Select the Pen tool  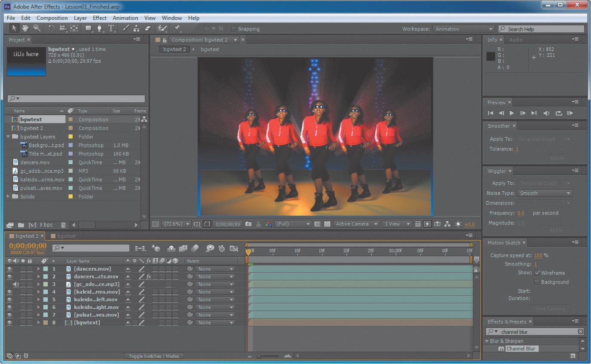click(x=100, y=28)
